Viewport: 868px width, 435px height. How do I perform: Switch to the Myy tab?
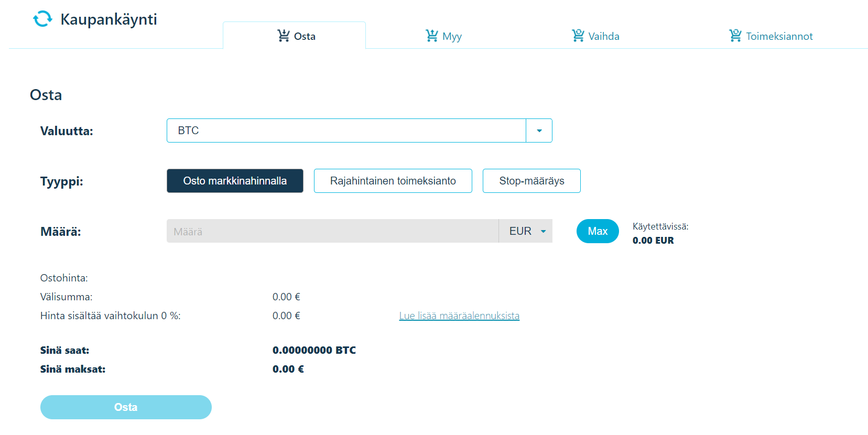443,36
